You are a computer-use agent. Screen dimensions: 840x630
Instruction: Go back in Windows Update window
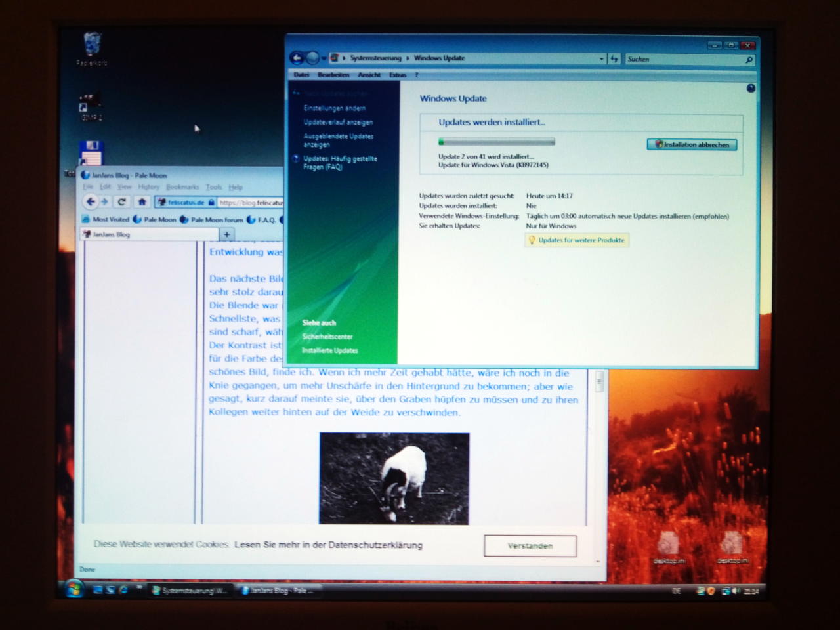297,58
